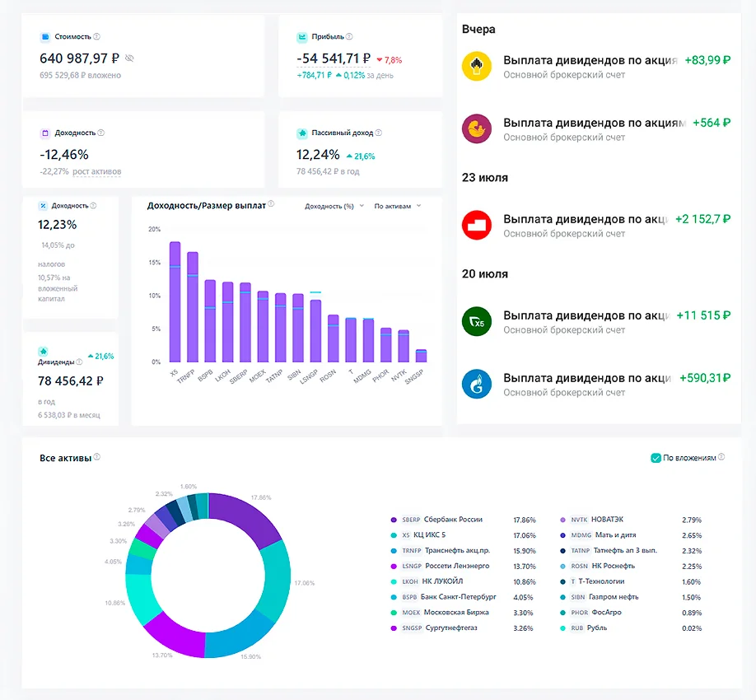Click the calendar icon of Доходность -12,46% card
The image size is (756, 700).
(44, 133)
